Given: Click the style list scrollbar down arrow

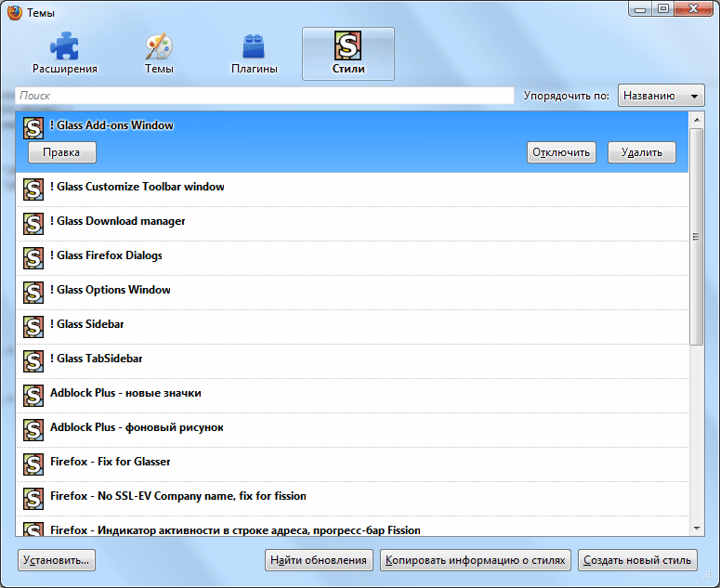Looking at the screenshot, I should click(697, 528).
